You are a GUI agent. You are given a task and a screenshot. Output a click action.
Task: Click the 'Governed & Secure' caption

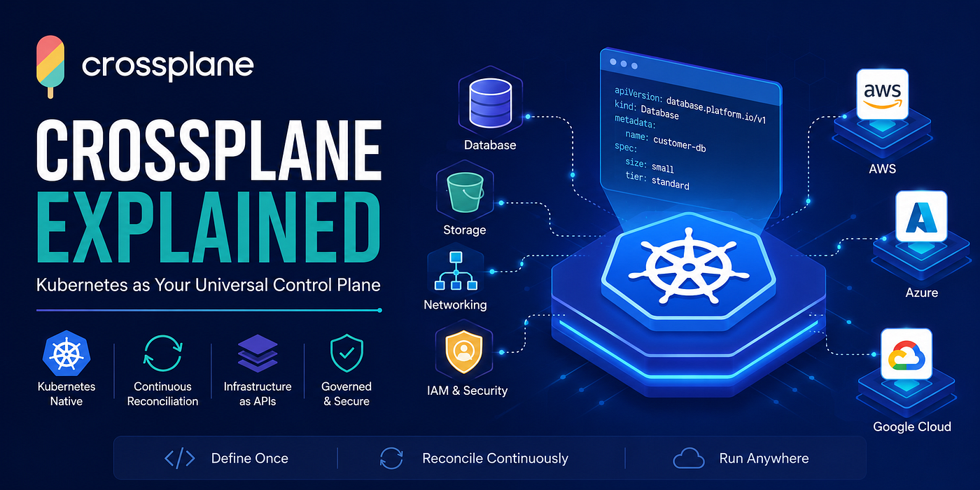[x=346, y=394]
